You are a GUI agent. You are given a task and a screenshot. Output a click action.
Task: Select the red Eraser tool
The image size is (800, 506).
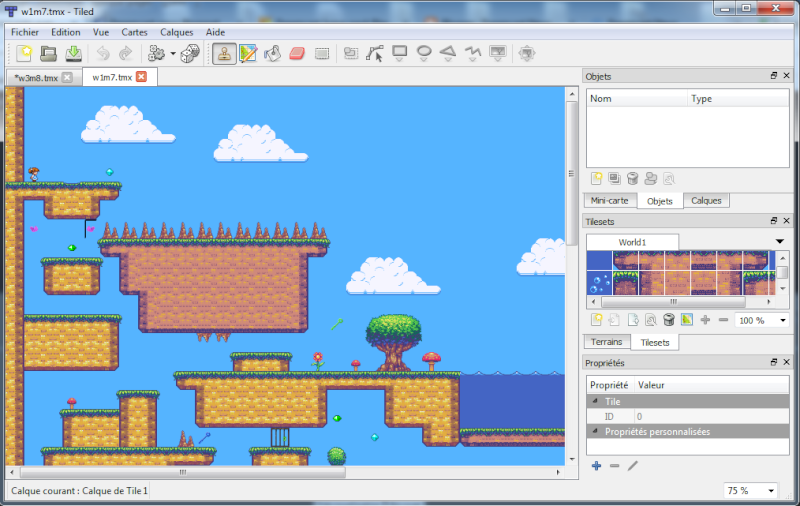click(297, 53)
